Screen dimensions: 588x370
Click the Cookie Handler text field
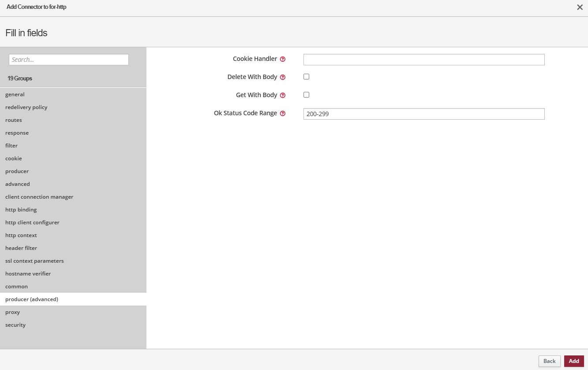coord(423,60)
